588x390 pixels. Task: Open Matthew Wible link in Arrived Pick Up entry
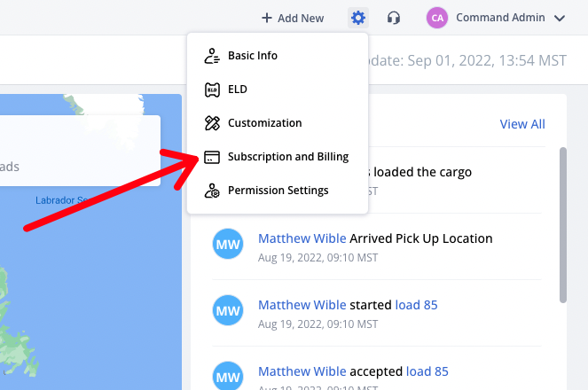pos(302,238)
